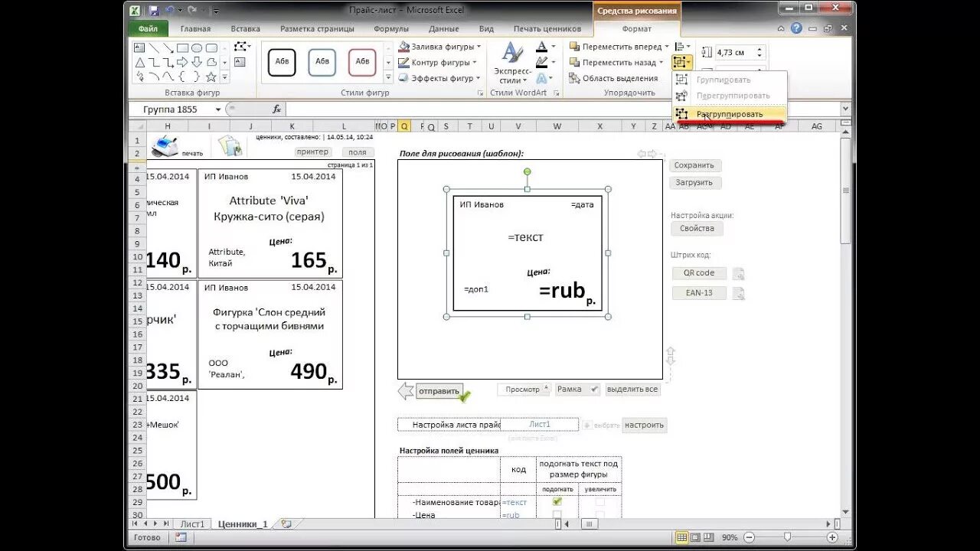This screenshot has height=551, width=980.
Task: Switch to the Вставка ribbon tab
Action: (246, 29)
